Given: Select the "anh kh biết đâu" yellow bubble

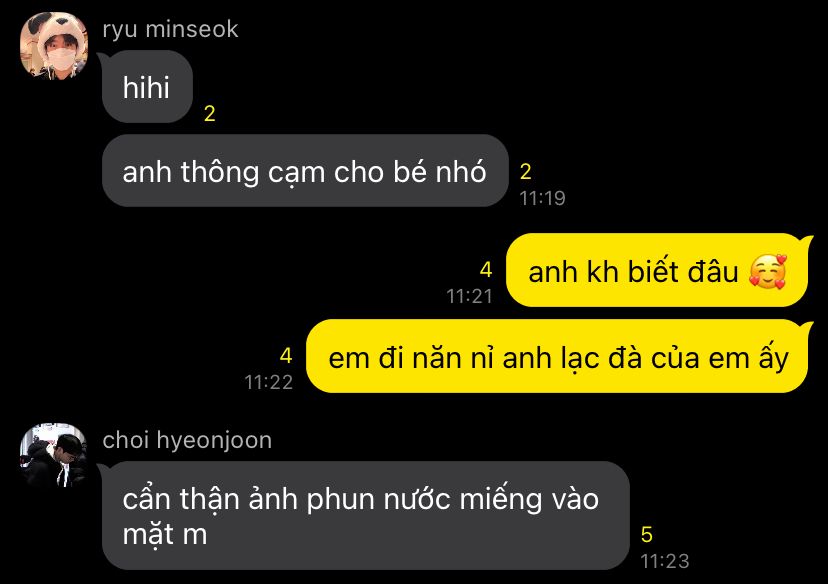Looking at the screenshot, I should (x=656, y=271).
